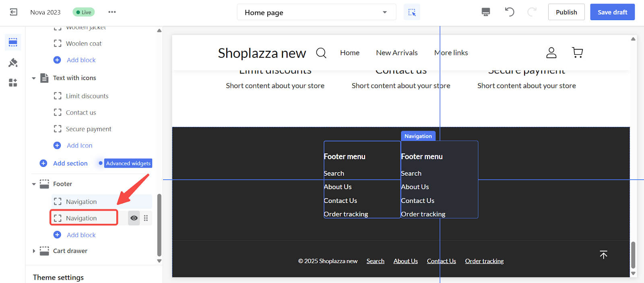Click the Shoplazza new store logo
This screenshot has height=283, width=644.
(262, 53)
